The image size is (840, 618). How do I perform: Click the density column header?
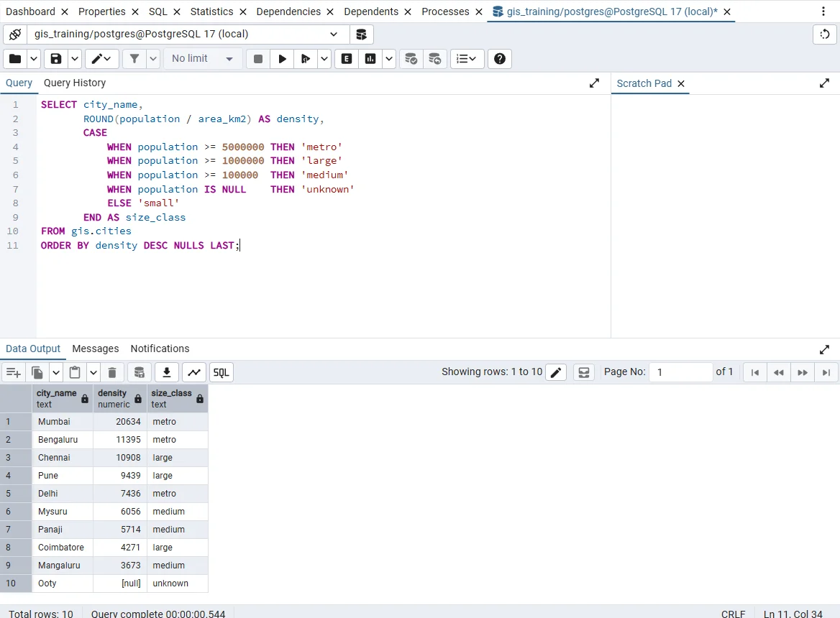pyautogui.click(x=119, y=399)
